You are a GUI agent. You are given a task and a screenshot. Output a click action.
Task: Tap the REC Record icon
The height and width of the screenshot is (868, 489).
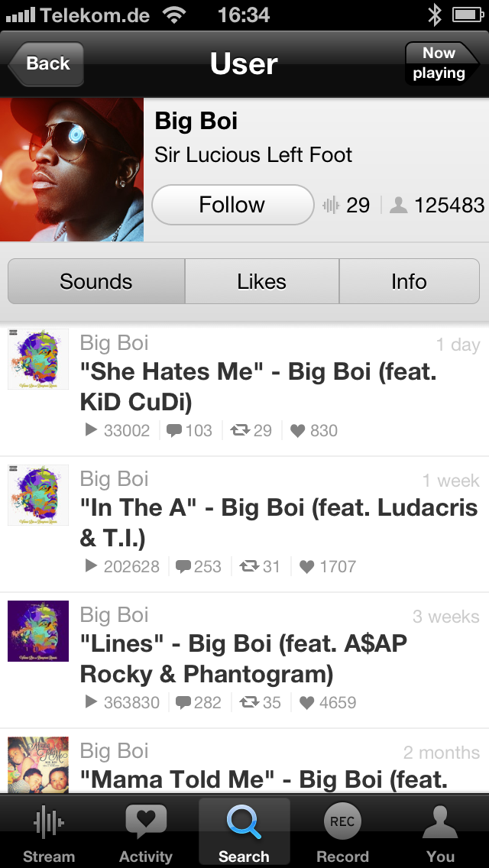(342, 821)
